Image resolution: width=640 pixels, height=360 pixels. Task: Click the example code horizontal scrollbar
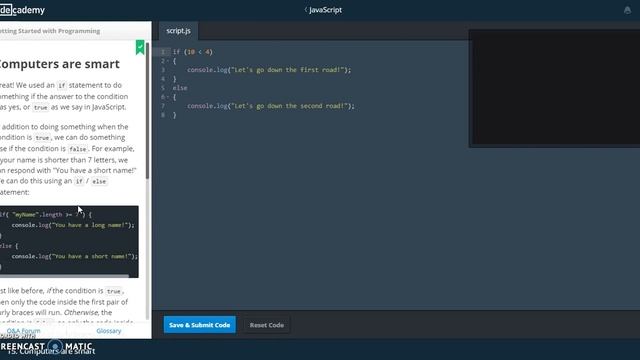64,276
